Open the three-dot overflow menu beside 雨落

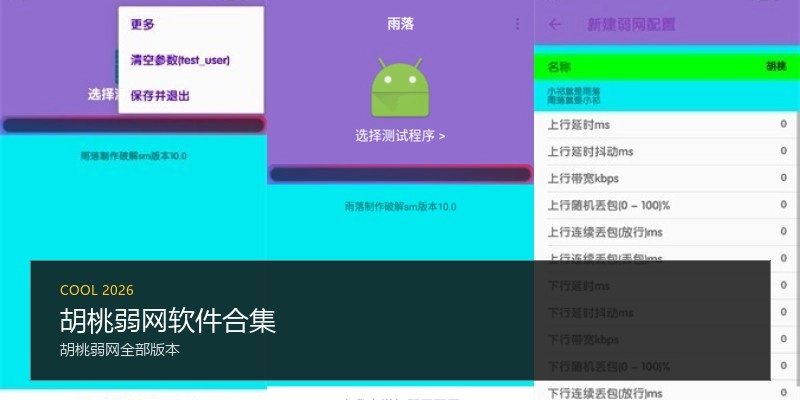[517, 24]
